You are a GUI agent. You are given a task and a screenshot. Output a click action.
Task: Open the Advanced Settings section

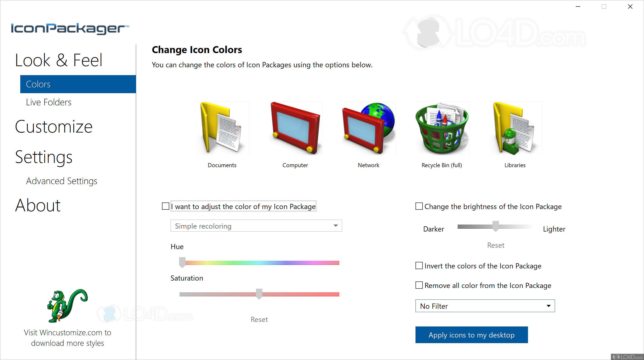(x=62, y=181)
